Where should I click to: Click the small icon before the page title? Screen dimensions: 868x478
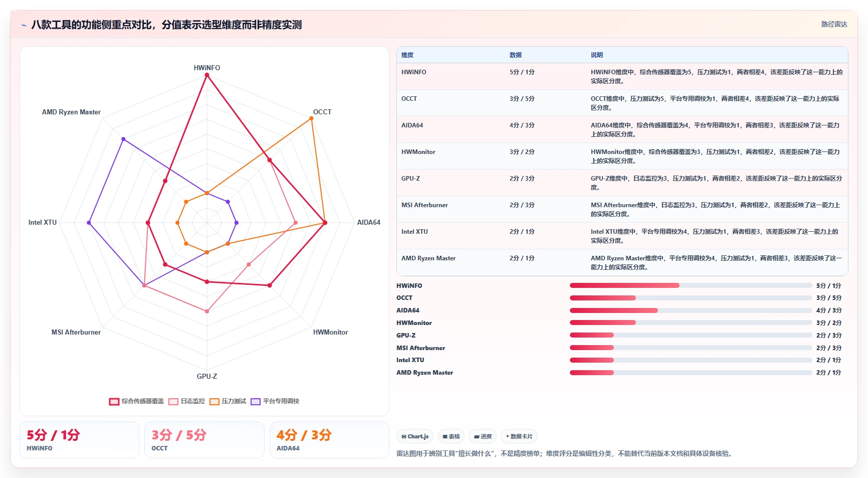24,25
